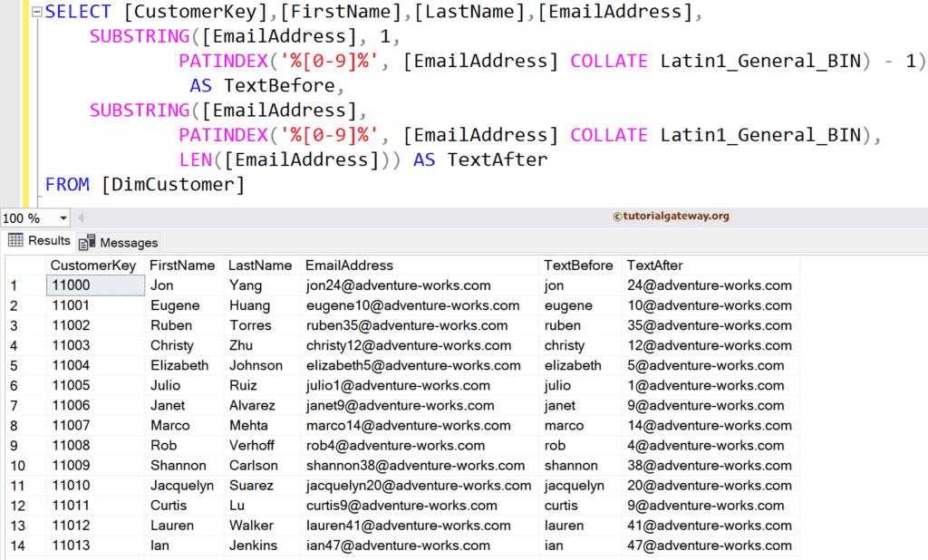
Task: Collapse the SELECT statement outline toggle
Action: pyautogui.click(x=36, y=13)
